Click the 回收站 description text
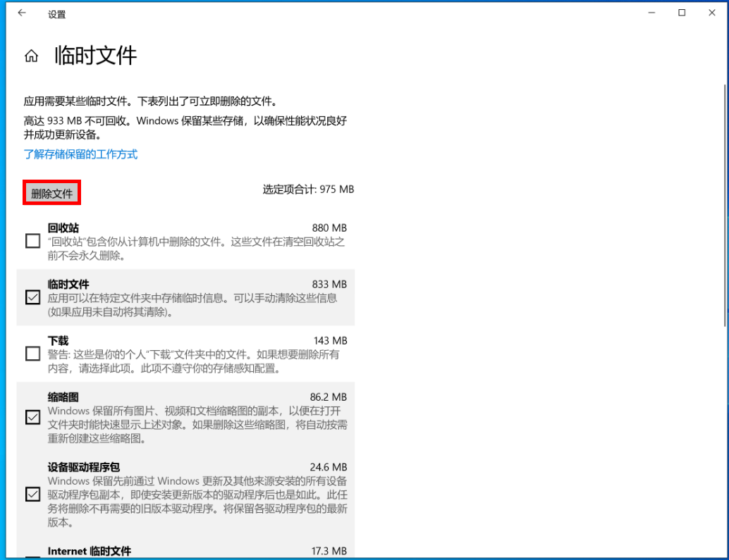 point(196,249)
